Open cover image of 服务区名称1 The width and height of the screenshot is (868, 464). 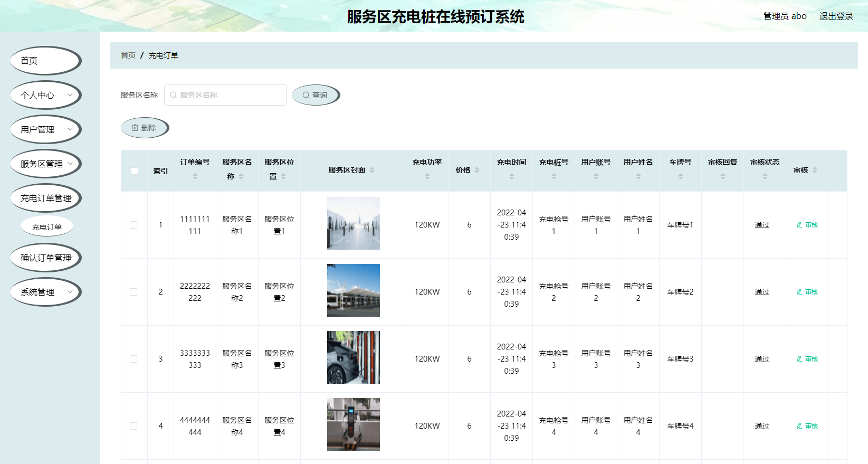354,223
